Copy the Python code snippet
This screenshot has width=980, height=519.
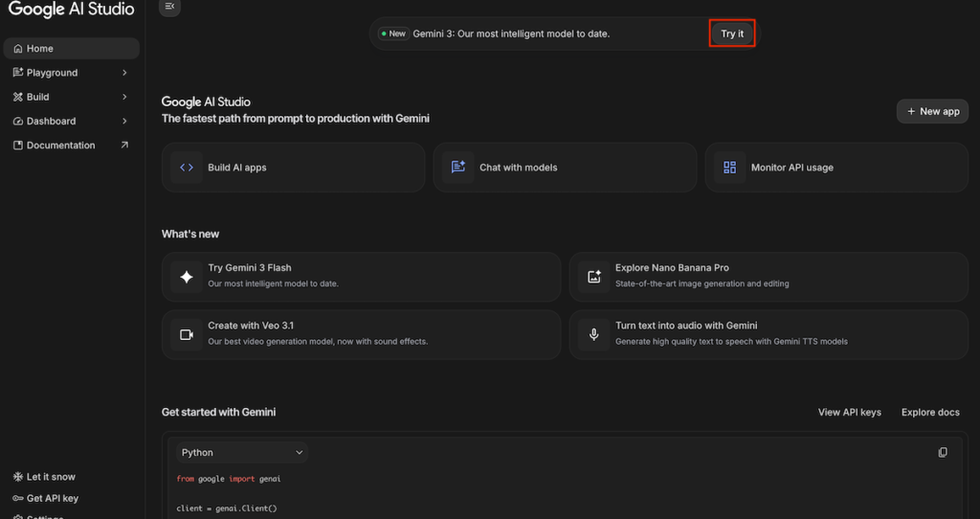coord(943,452)
